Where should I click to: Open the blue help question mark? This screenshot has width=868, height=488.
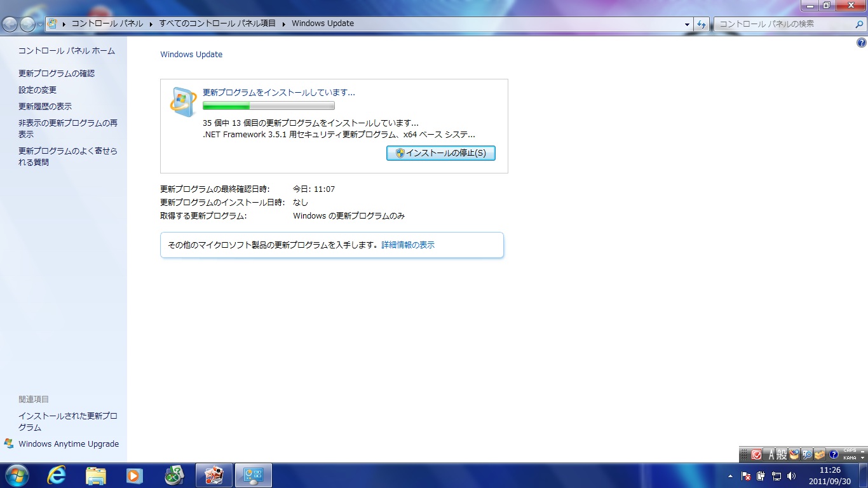tap(862, 43)
